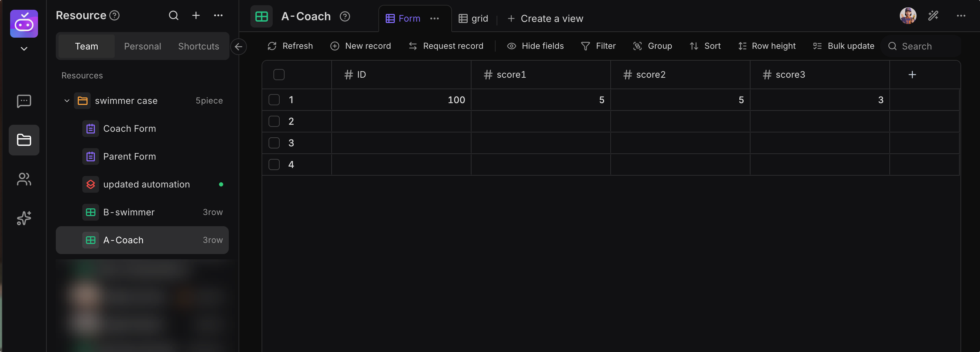Click the magic wand icon top right
Image resolution: width=980 pixels, height=352 pixels.
tap(933, 16)
